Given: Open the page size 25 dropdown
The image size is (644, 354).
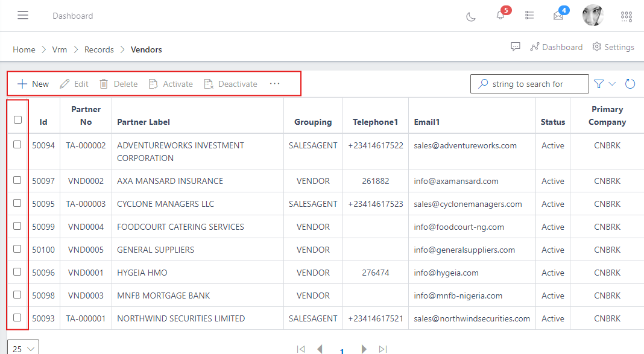Looking at the screenshot, I should click(23, 349).
